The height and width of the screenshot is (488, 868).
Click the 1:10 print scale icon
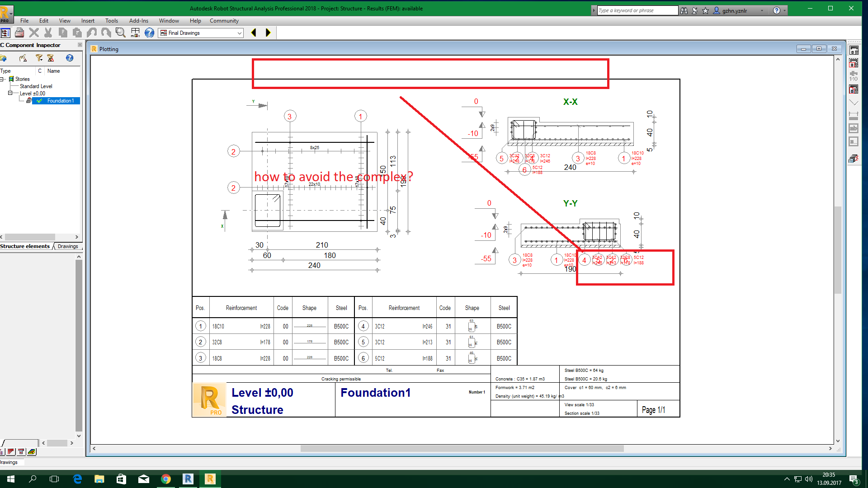click(853, 75)
